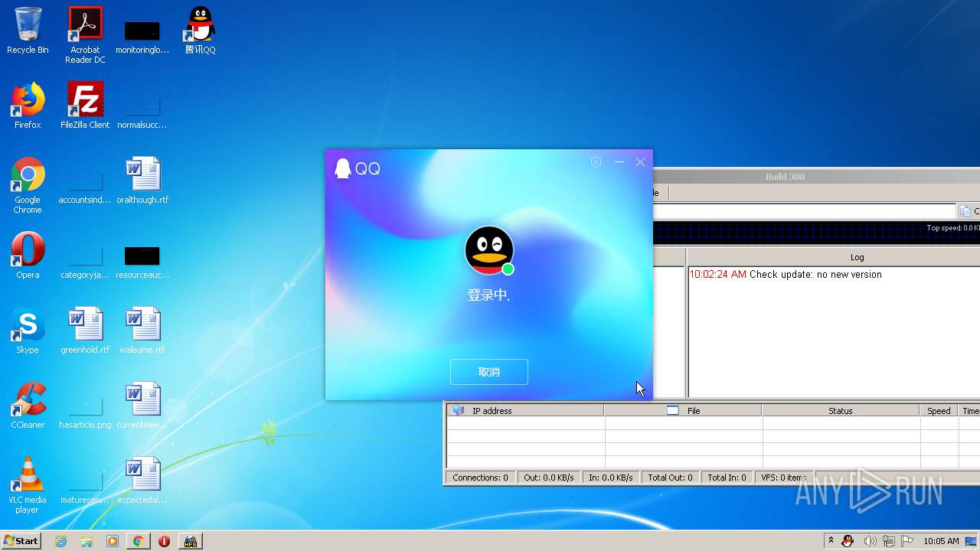
Task: Sort by Speed column in HFS
Action: (939, 411)
